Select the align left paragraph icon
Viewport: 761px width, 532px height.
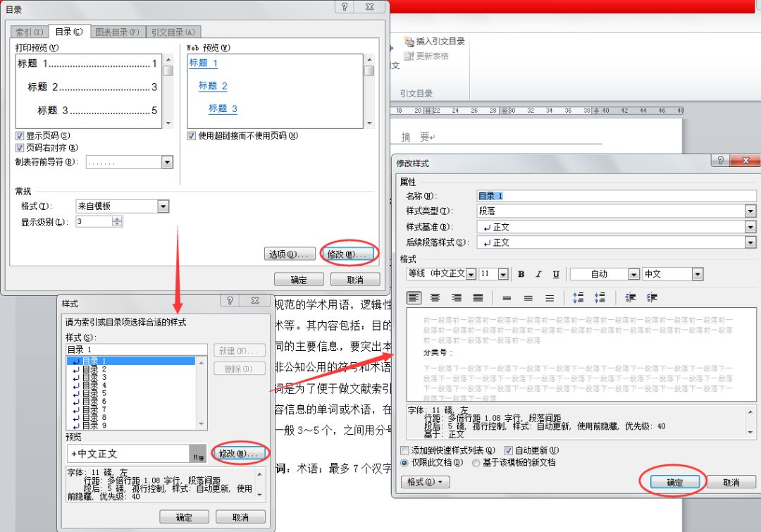(414, 298)
